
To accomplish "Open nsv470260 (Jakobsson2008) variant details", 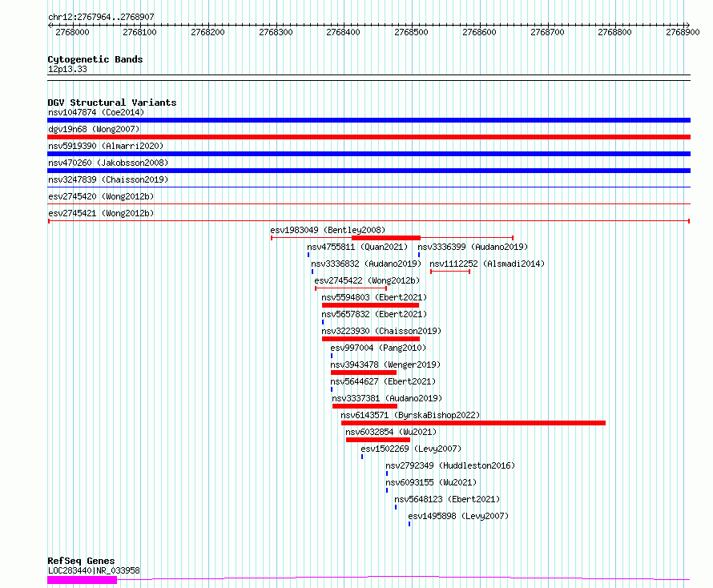I will pos(108,163).
